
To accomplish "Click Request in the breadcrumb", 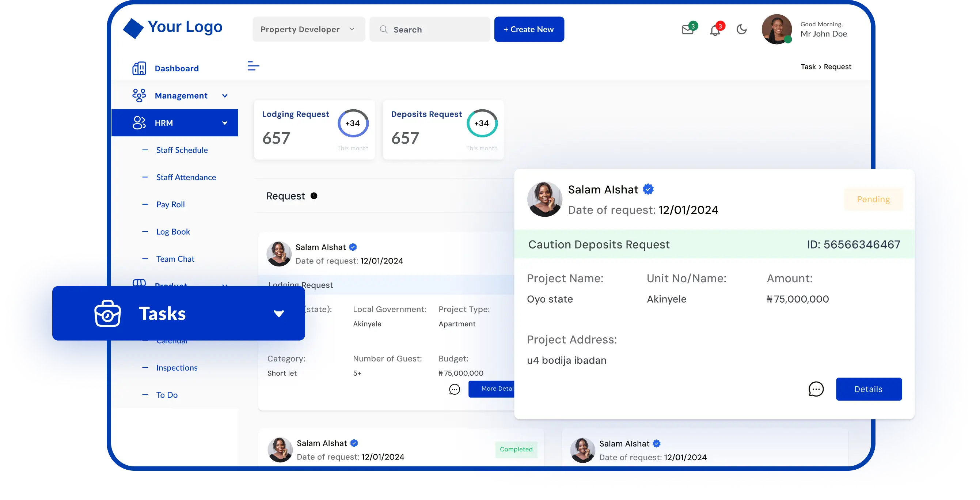I will 837,67.
